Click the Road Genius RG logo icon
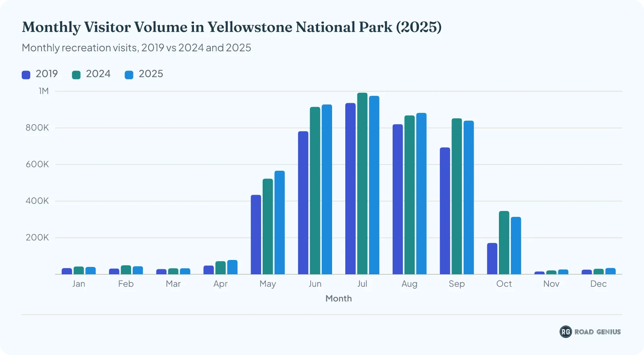 (x=566, y=332)
